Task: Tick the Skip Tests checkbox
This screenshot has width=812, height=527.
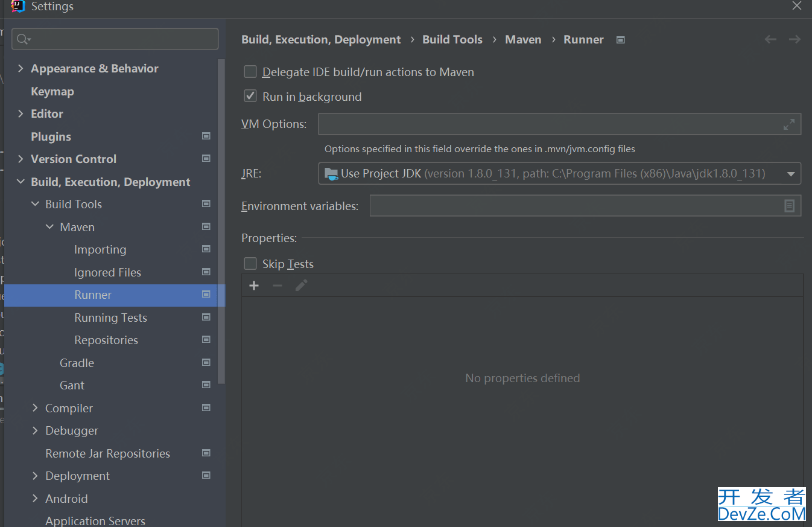Action: pos(250,264)
